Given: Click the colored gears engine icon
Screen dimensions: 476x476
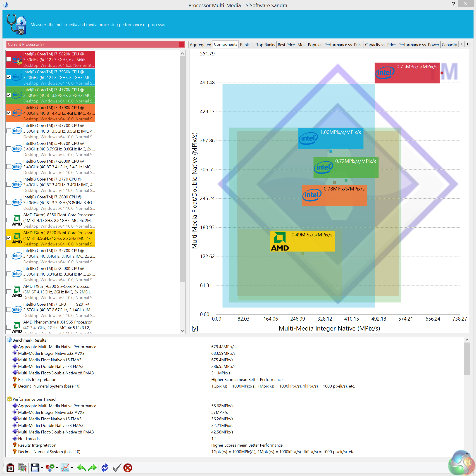Looking at the screenshot, I should 50,467.
